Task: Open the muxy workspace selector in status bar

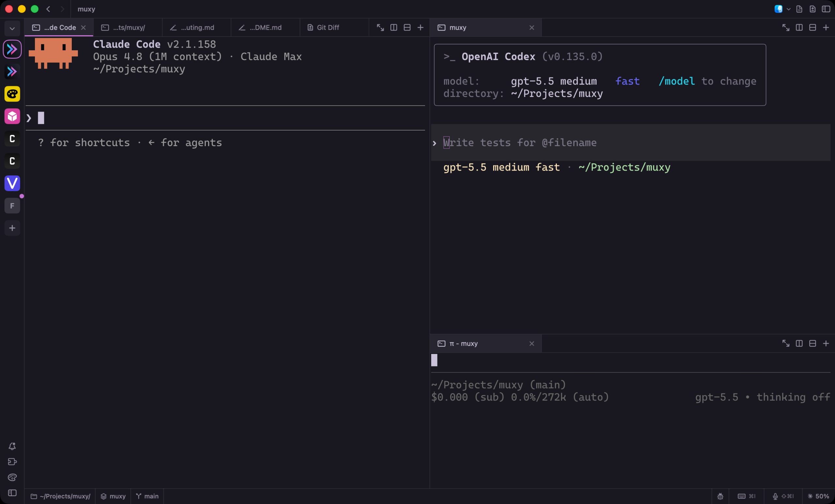Action: [113, 496]
